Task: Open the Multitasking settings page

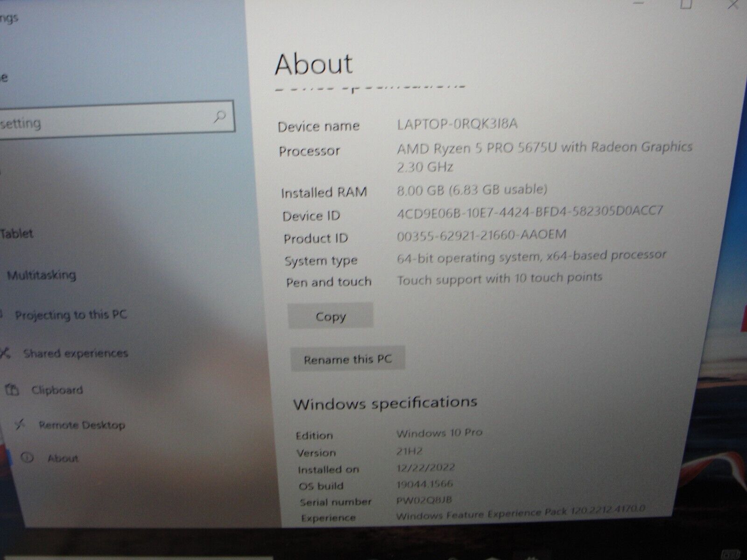Action: [x=41, y=275]
